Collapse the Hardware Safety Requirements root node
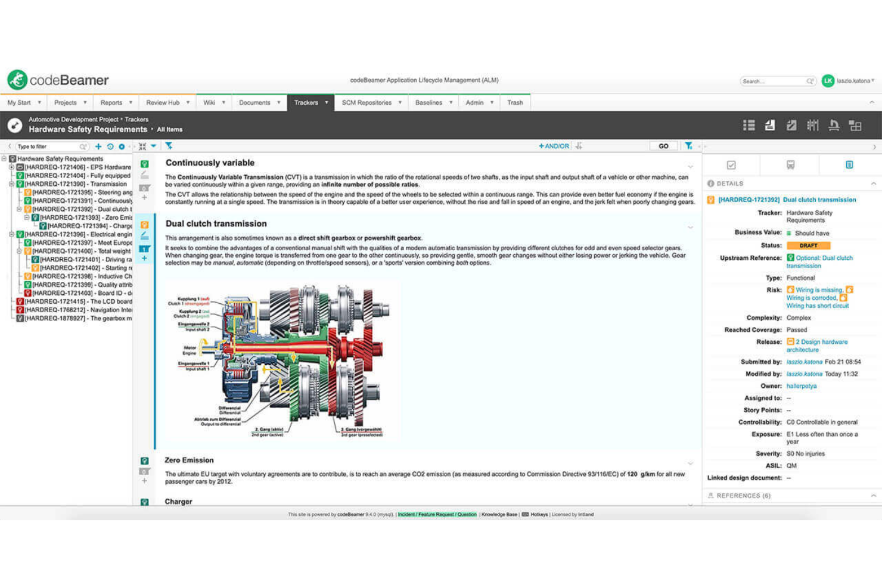882x588 pixels. click(4, 159)
